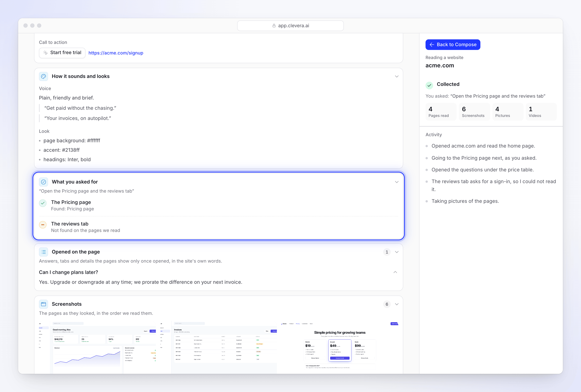Click the window icon beside Screenshots heading
This screenshot has height=392, width=581.
click(43, 304)
